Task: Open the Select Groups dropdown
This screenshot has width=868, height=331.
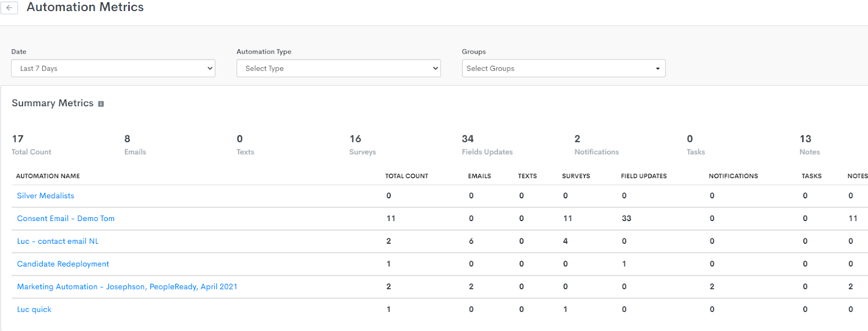Action: pos(563,68)
